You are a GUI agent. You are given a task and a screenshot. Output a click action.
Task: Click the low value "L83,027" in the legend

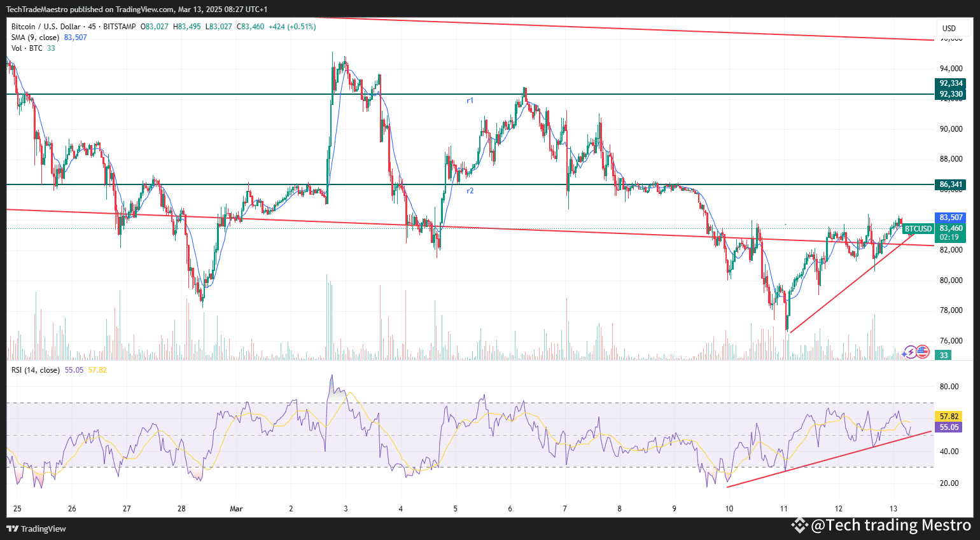pyautogui.click(x=218, y=27)
